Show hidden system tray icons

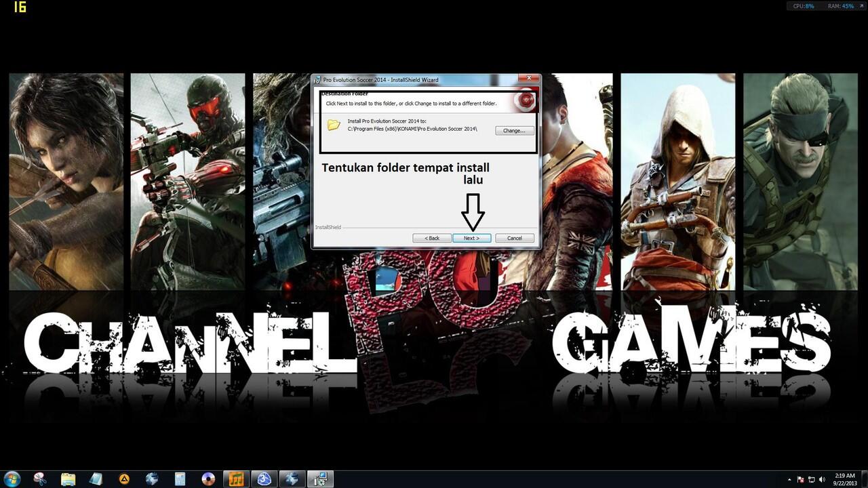click(x=789, y=479)
